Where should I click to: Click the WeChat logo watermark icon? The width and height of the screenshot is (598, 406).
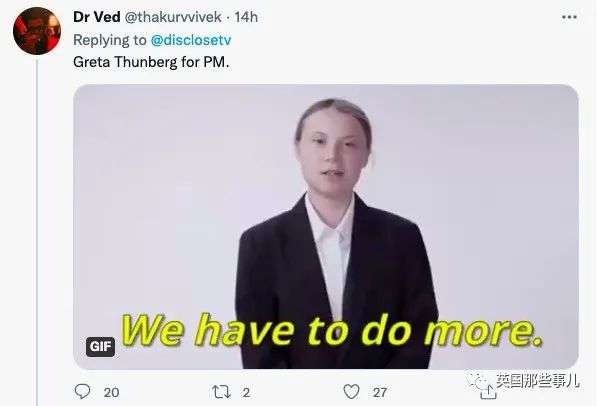479,380
